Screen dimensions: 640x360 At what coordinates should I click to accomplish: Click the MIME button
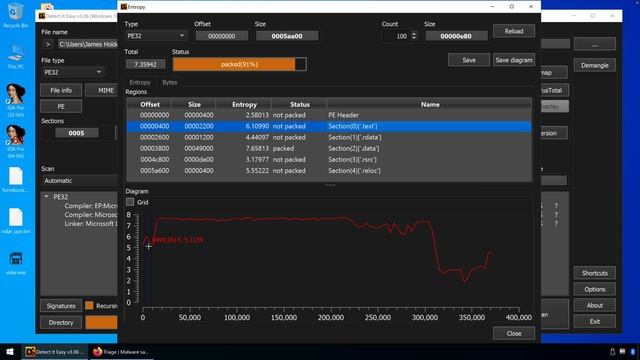point(102,90)
